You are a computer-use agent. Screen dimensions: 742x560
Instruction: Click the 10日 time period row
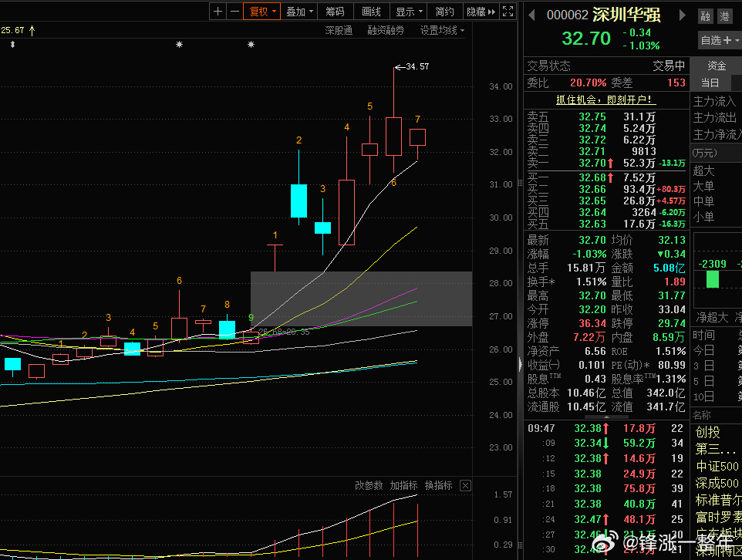pyautogui.click(x=704, y=396)
